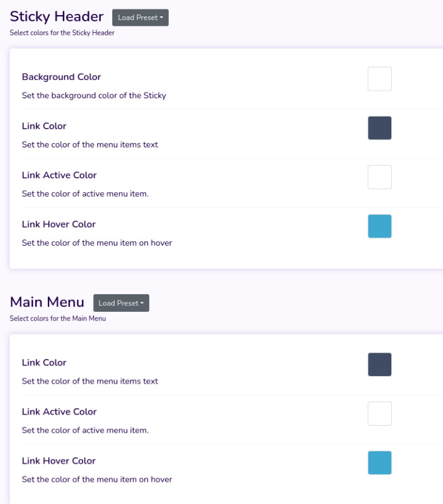Select the Background Color label text

point(61,77)
